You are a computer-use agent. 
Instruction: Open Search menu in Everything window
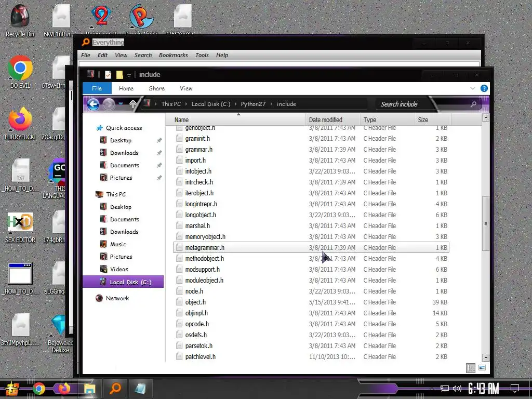pyautogui.click(x=143, y=55)
